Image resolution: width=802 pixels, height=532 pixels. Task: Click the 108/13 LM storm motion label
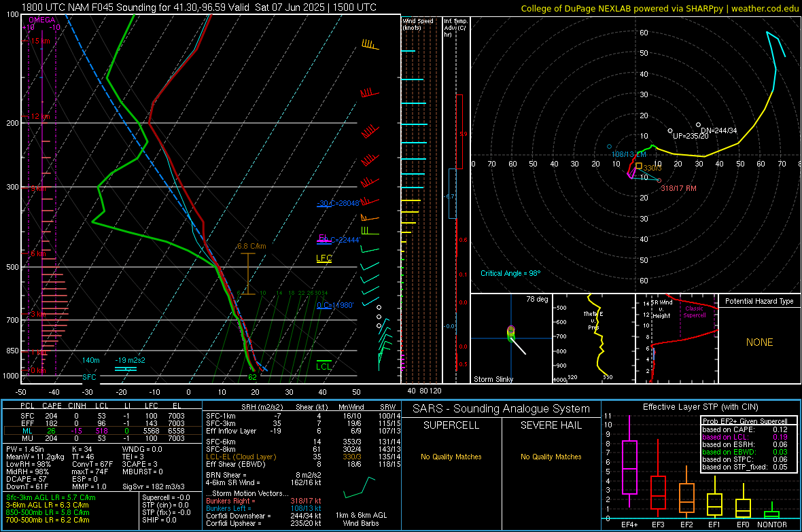tap(629, 154)
